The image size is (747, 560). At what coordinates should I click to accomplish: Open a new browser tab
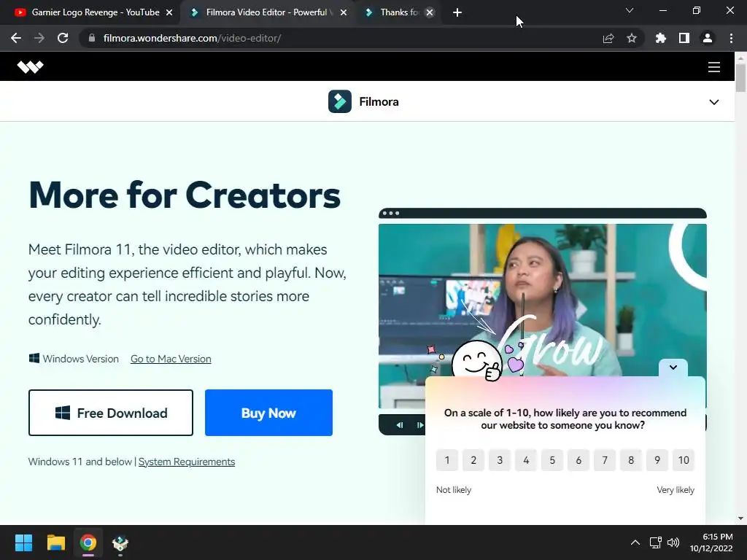pyautogui.click(x=457, y=12)
